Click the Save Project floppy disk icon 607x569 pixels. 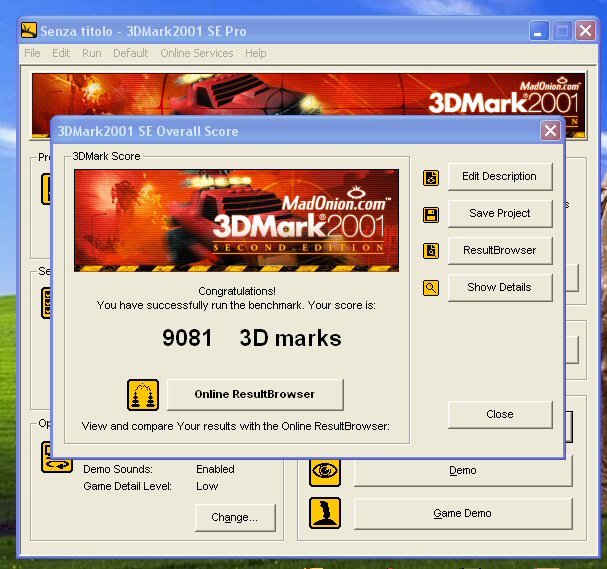click(431, 215)
